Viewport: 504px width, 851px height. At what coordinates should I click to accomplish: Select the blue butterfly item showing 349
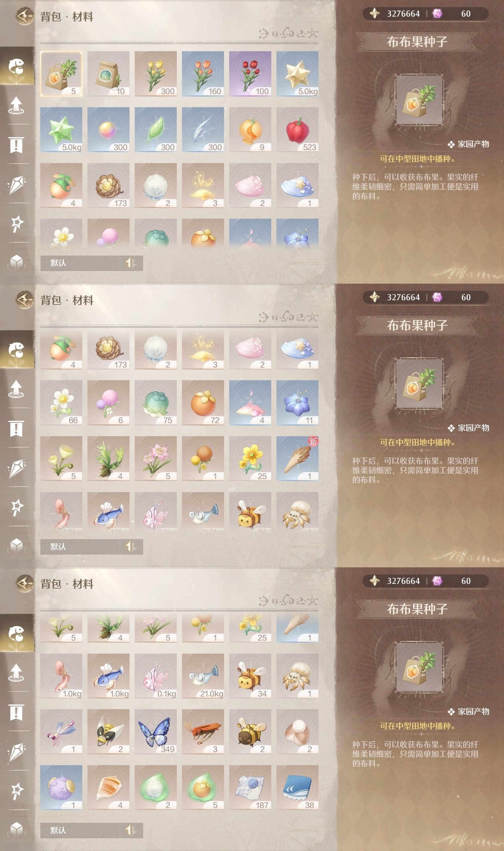point(156,732)
